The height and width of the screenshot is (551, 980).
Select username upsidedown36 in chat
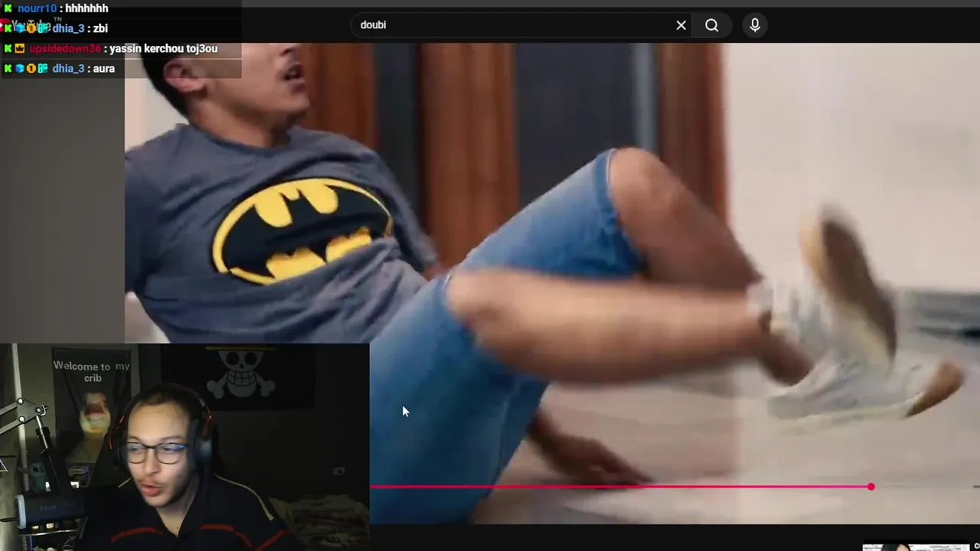click(x=65, y=48)
